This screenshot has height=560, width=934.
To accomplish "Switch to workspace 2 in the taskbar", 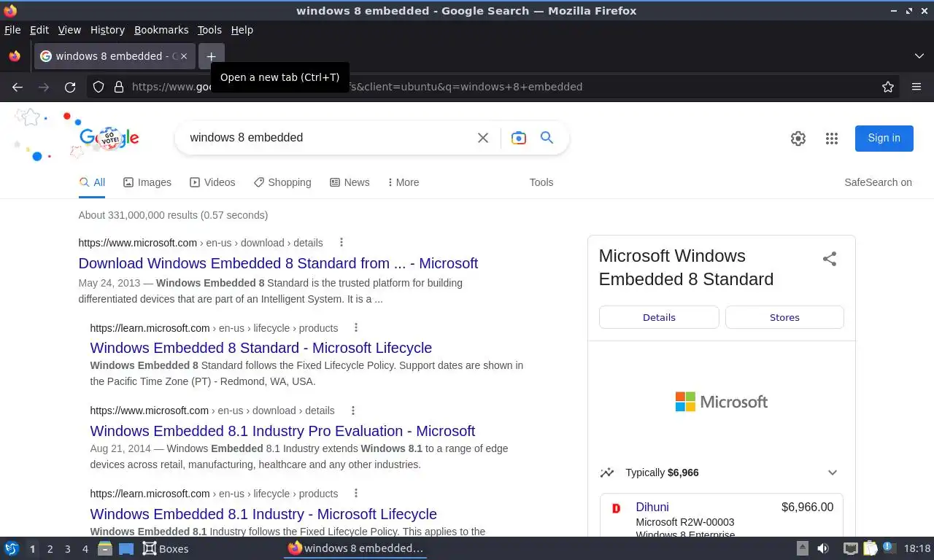I will tap(50, 549).
